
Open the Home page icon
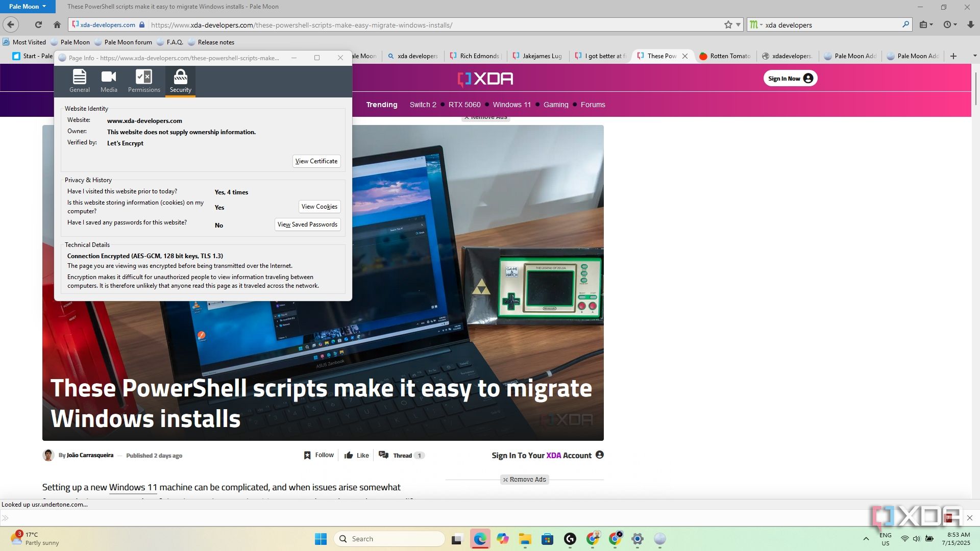click(57, 24)
